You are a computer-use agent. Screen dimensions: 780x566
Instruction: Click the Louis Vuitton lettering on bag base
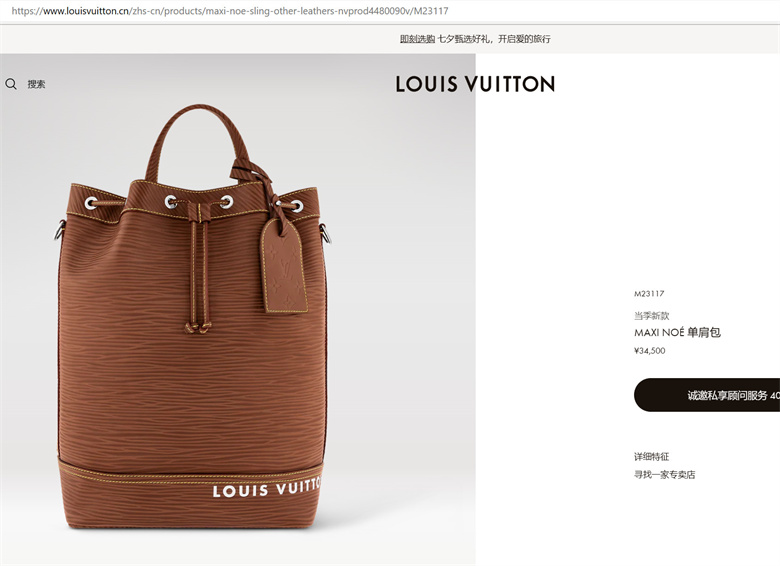[x=267, y=488]
